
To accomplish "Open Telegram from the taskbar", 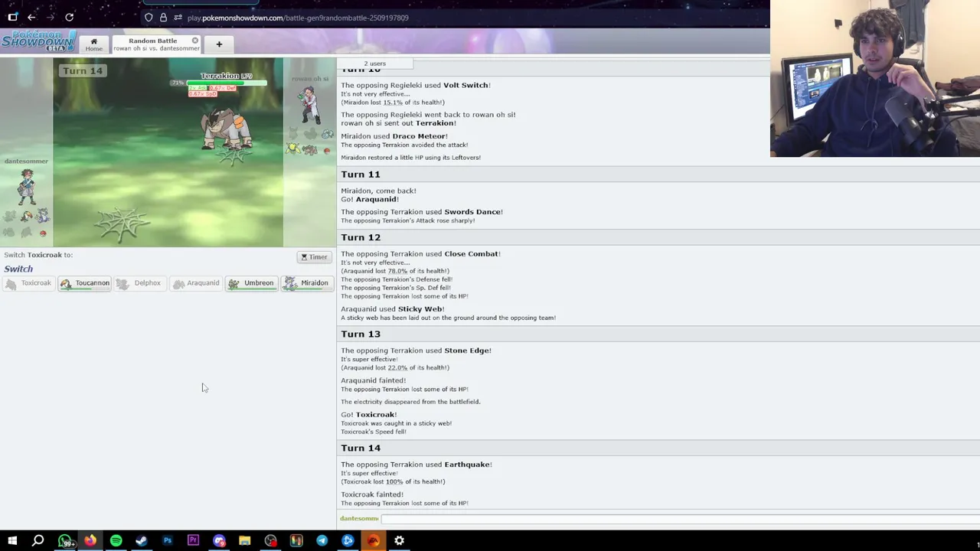I will (322, 541).
